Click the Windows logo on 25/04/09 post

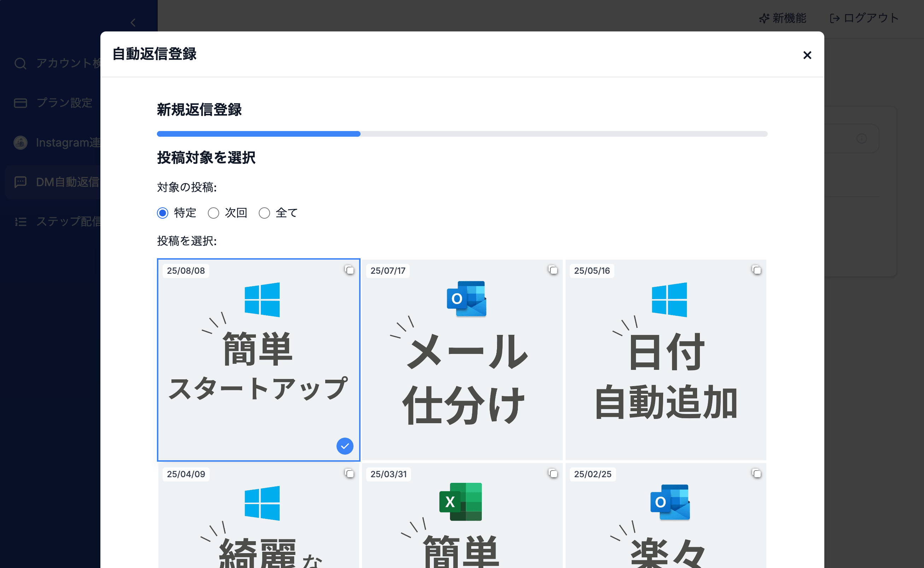click(x=262, y=503)
